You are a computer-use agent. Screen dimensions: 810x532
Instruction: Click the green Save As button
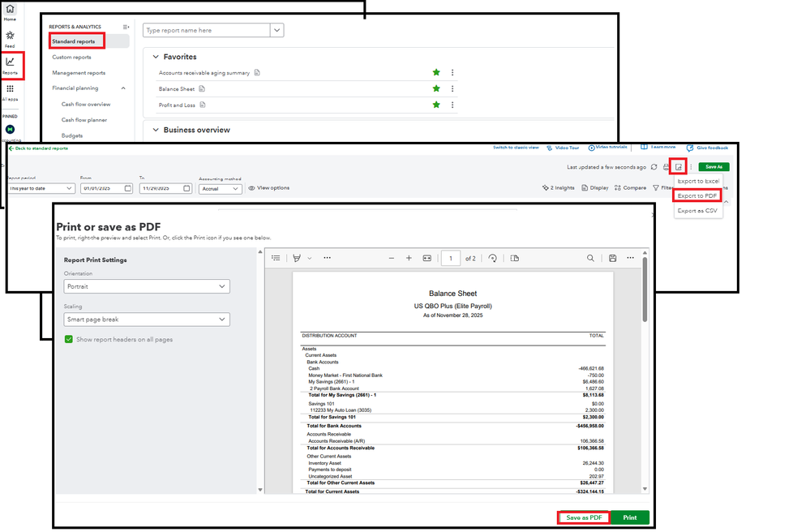(x=714, y=167)
